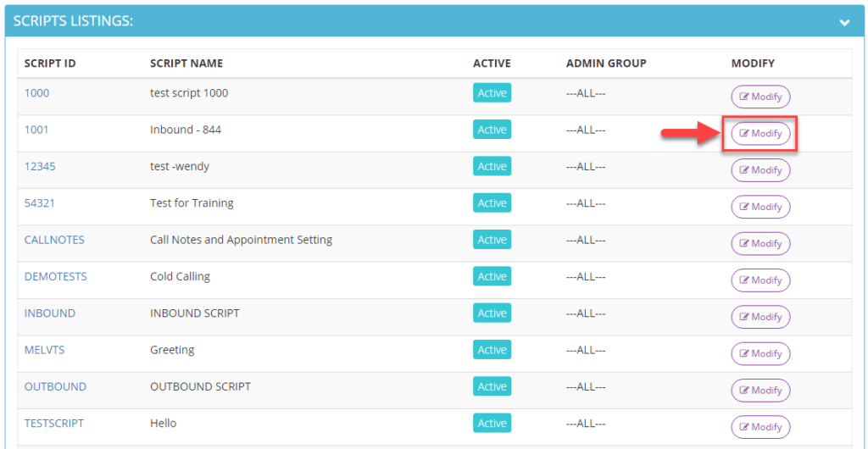This screenshot has height=449, width=868.
Task: Select script name 'test script 1000'
Action: pos(189,93)
